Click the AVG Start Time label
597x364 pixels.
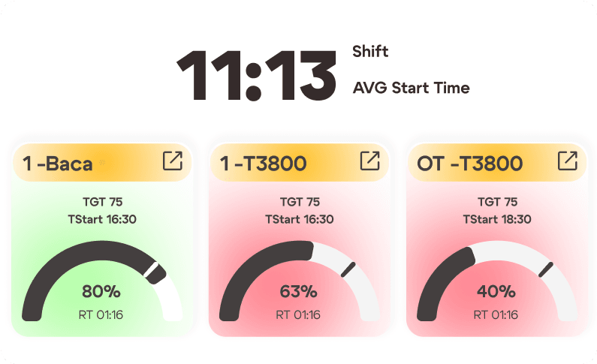pos(411,88)
